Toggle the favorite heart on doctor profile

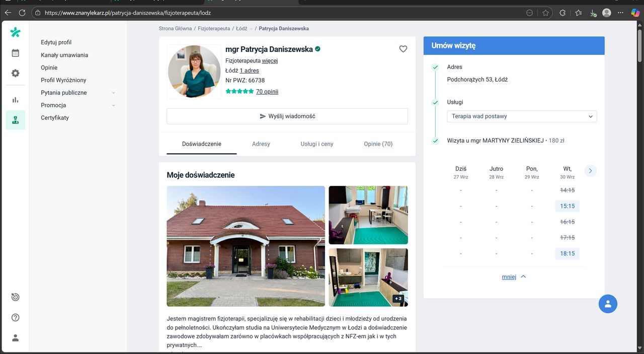coord(403,49)
